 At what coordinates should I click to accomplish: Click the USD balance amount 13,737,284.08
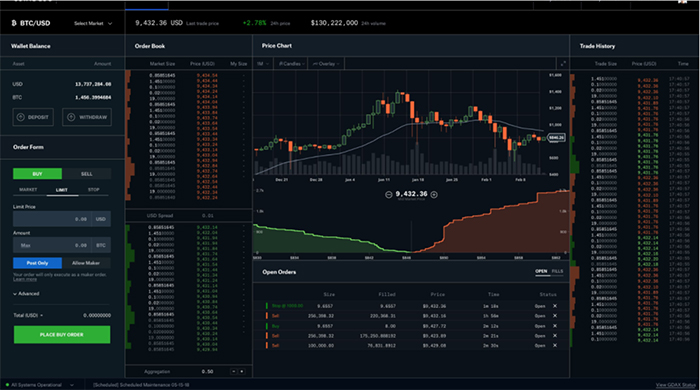click(93, 84)
